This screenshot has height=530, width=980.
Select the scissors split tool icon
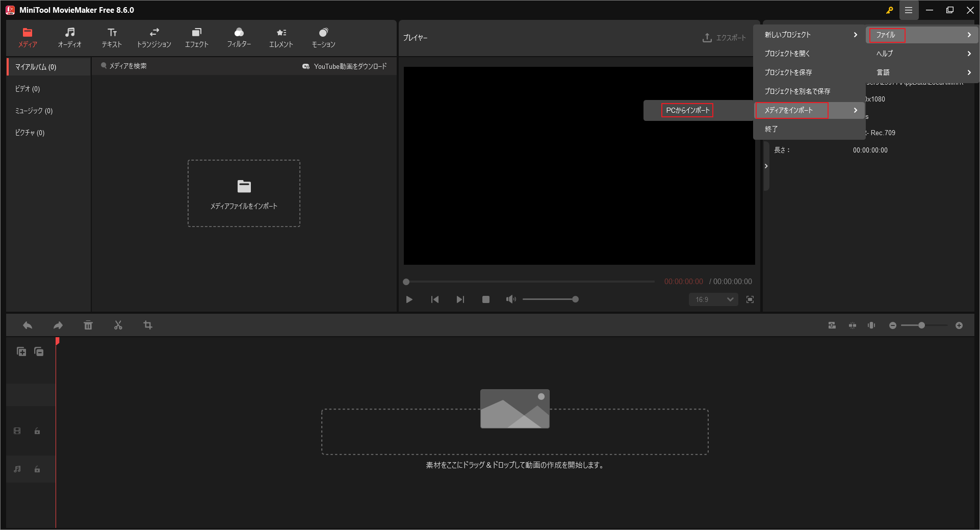pyautogui.click(x=118, y=325)
